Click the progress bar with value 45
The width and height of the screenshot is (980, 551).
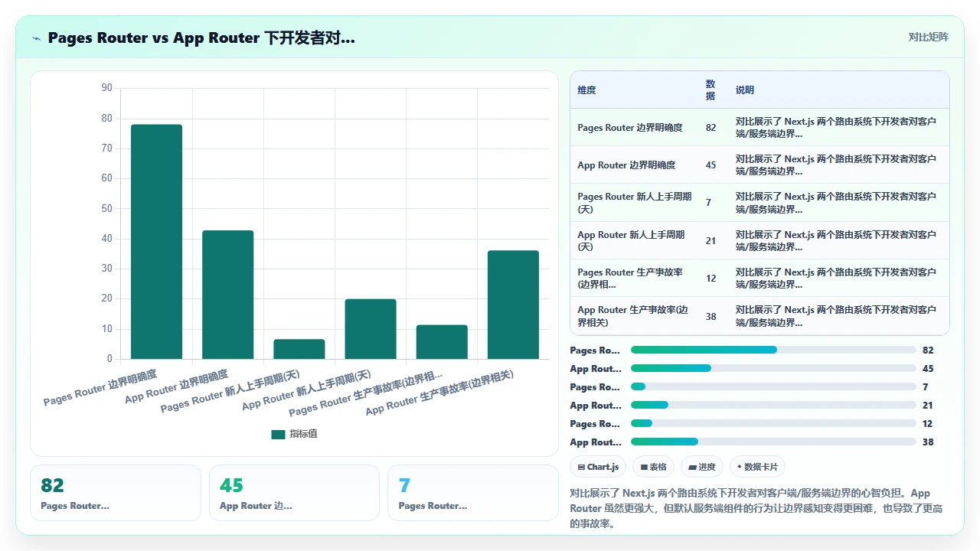773,369
